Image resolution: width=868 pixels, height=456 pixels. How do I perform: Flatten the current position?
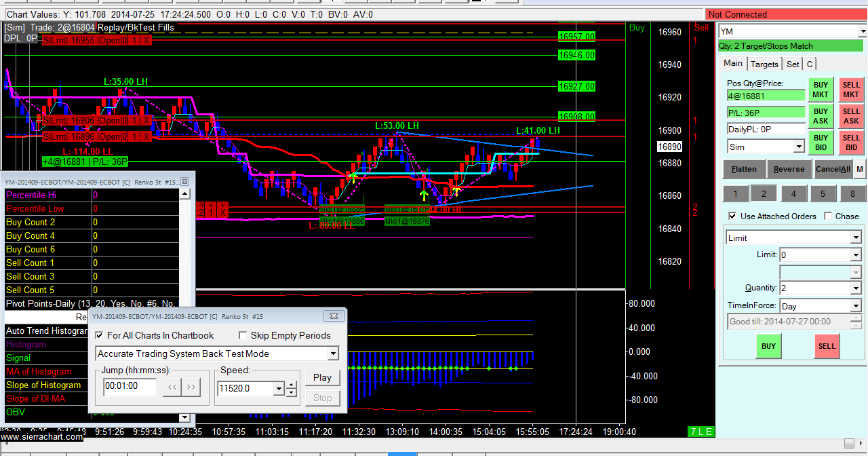tap(744, 169)
